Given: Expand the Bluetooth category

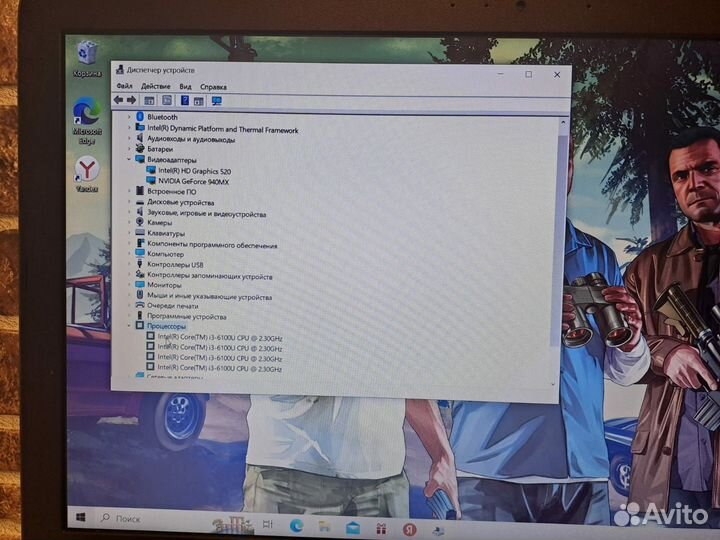Looking at the screenshot, I should [x=129, y=117].
